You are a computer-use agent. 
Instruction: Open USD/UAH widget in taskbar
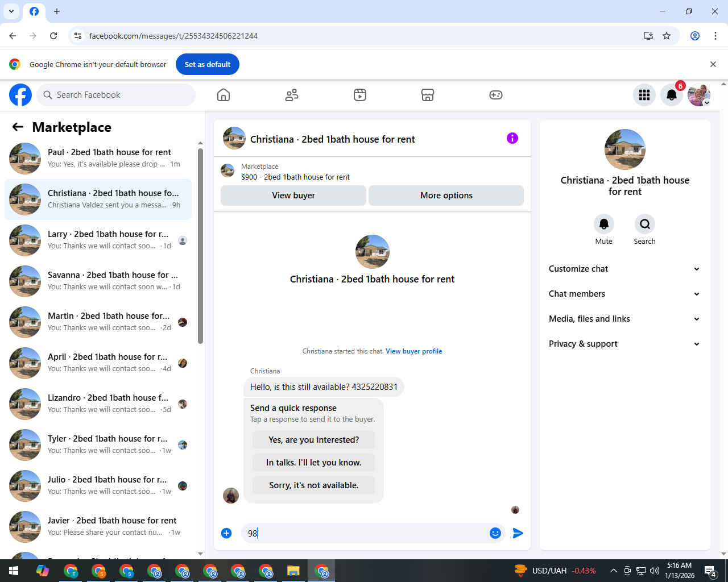pyautogui.click(x=555, y=571)
